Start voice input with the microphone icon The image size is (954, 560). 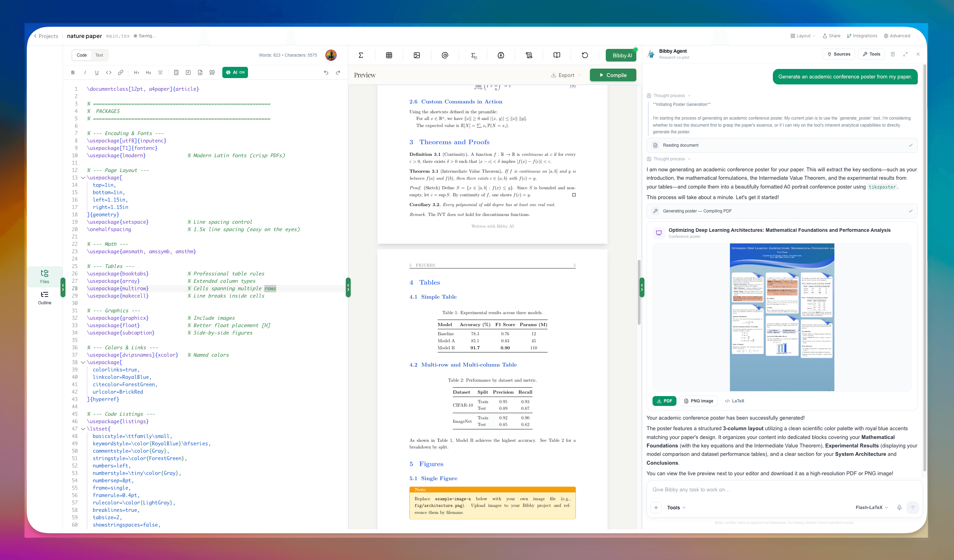tap(899, 507)
